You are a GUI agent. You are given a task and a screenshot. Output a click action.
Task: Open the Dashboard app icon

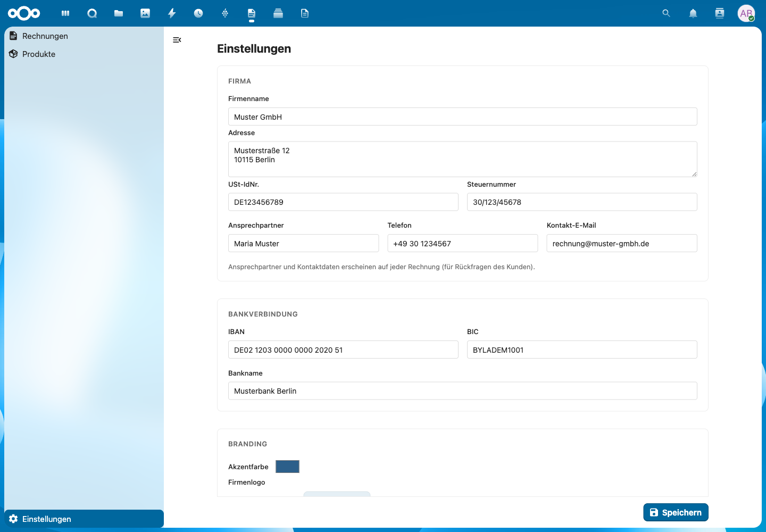coord(65,13)
